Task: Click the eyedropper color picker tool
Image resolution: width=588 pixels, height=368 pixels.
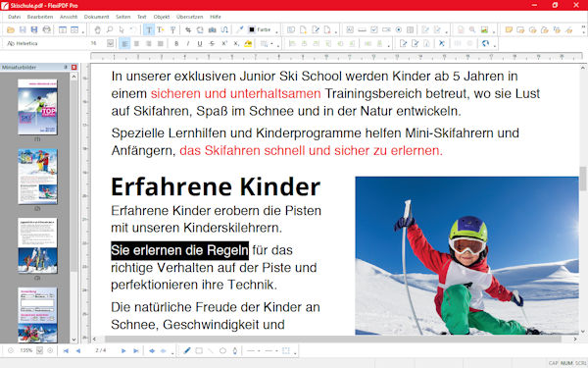Action: (239, 29)
